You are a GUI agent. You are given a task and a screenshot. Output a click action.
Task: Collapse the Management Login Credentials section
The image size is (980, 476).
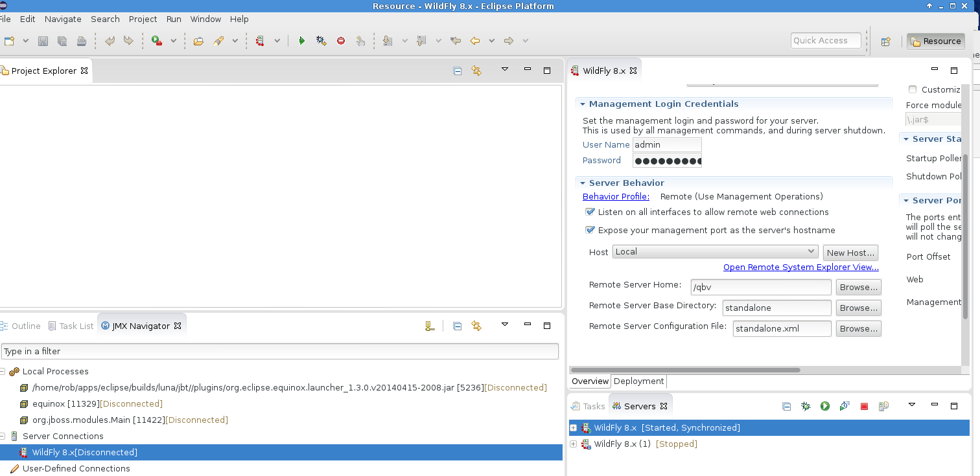583,104
